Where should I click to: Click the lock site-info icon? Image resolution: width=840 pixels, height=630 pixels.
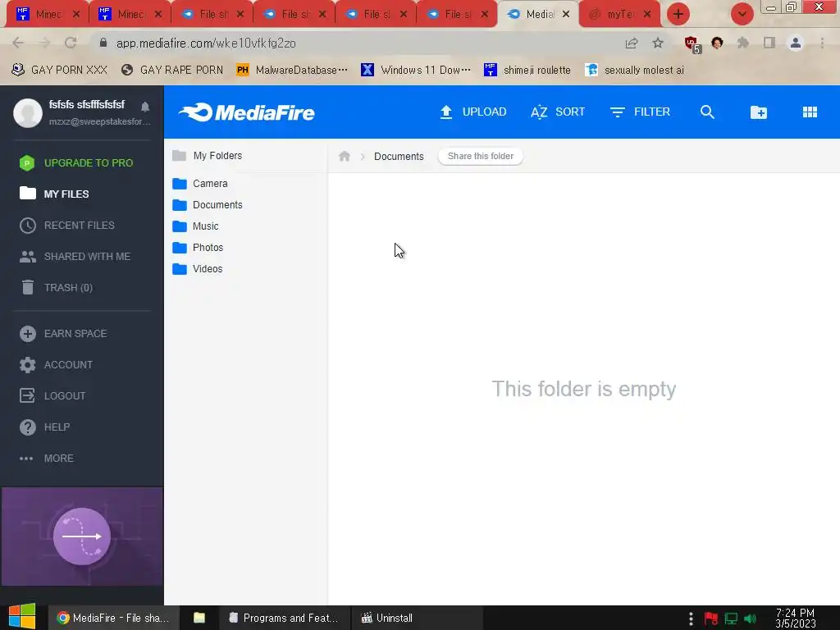pos(103,43)
